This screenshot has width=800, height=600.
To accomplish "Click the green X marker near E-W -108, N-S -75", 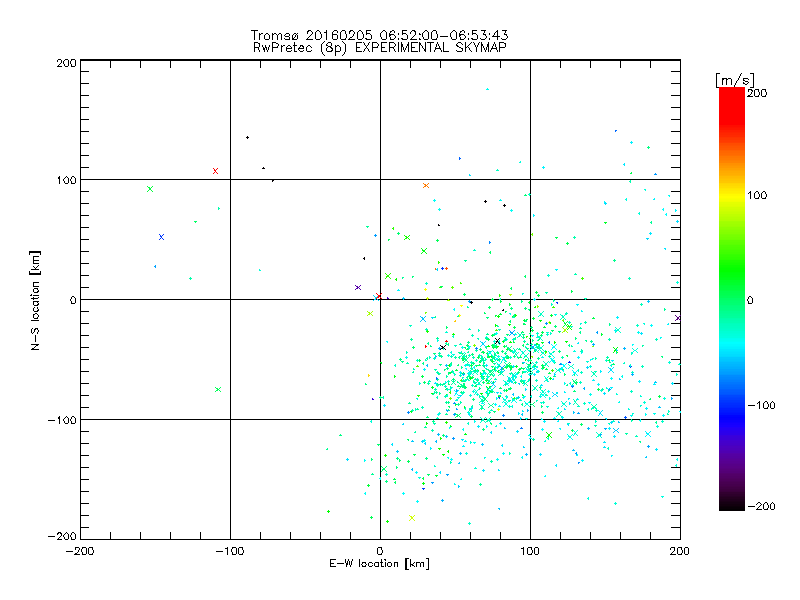I will pyautogui.click(x=218, y=390).
